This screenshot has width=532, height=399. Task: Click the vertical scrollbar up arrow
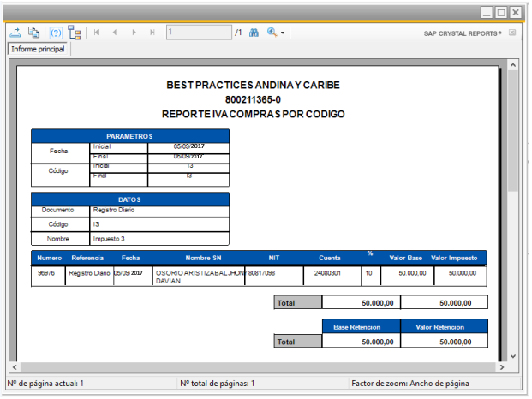pos(513,65)
